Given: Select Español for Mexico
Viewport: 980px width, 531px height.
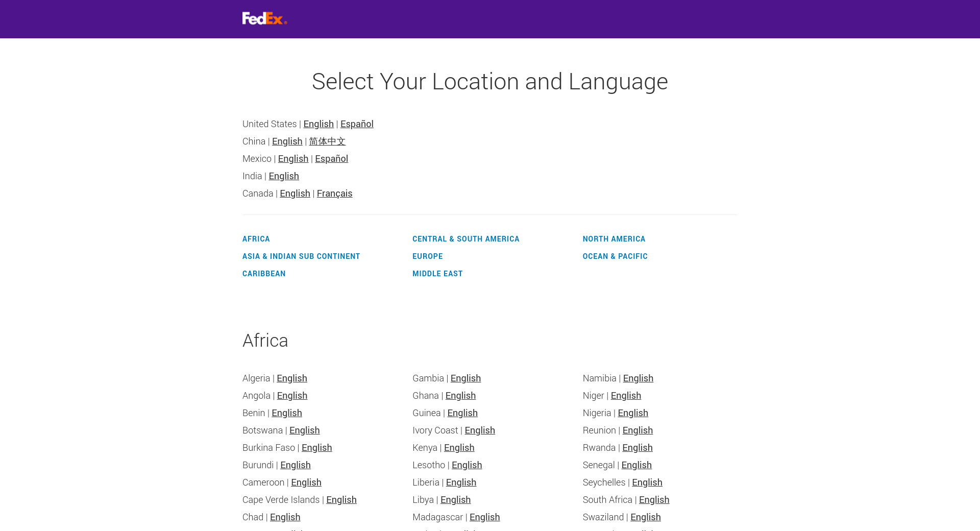Looking at the screenshot, I should pyautogui.click(x=331, y=159).
